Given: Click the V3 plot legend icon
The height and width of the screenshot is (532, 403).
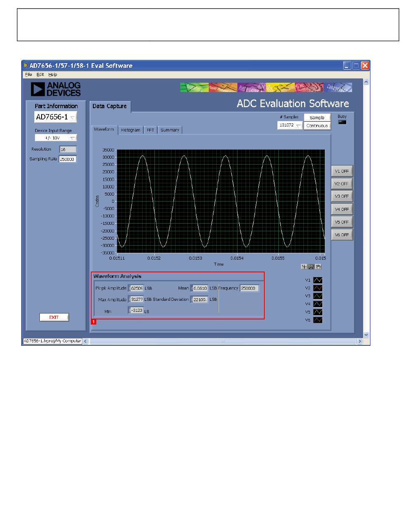Looking at the screenshot, I should pyautogui.click(x=318, y=296).
